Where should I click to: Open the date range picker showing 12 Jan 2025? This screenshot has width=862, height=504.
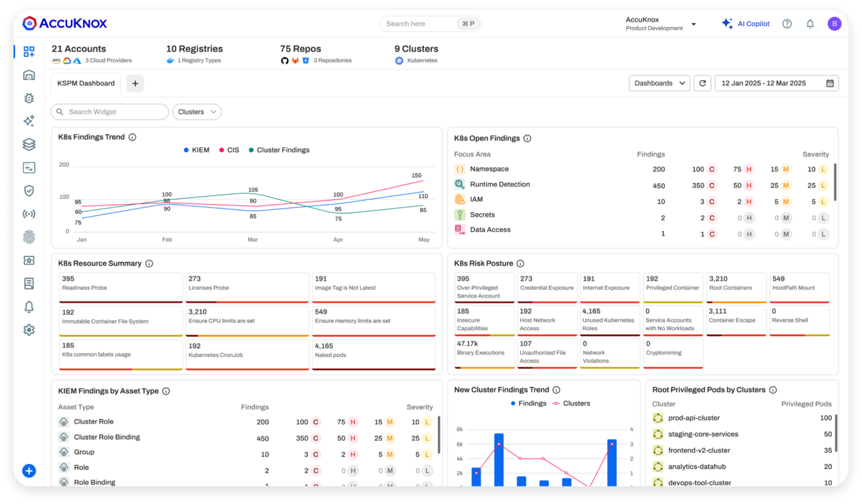[x=776, y=83]
